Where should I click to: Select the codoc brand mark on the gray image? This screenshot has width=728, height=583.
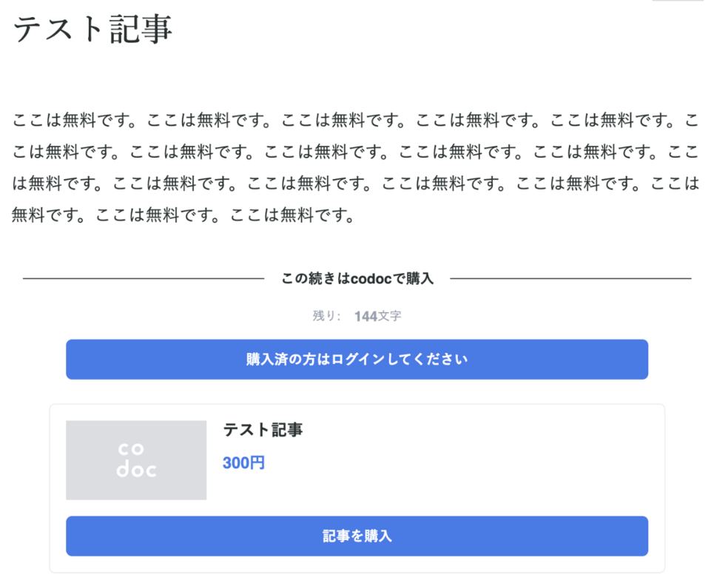click(x=135, y=459)
